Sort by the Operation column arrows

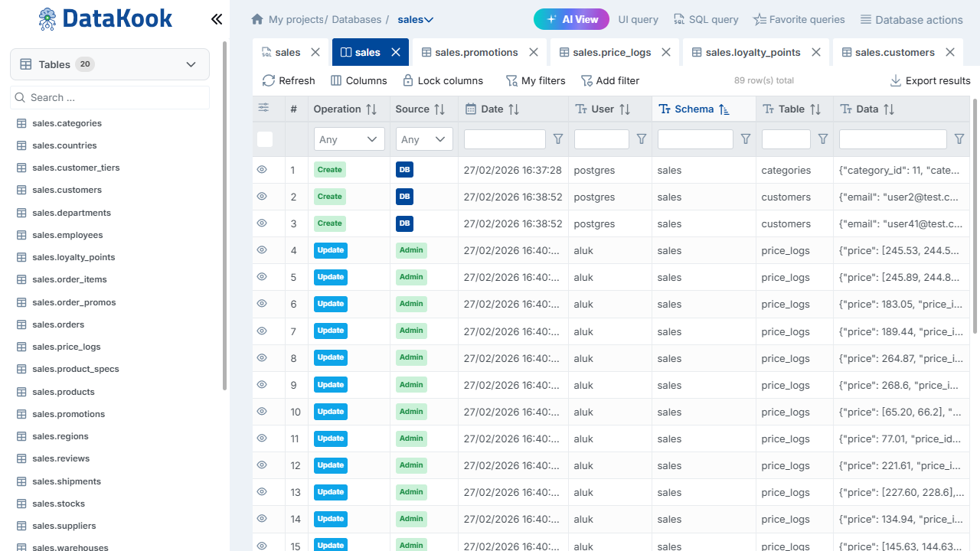[371, 109]
